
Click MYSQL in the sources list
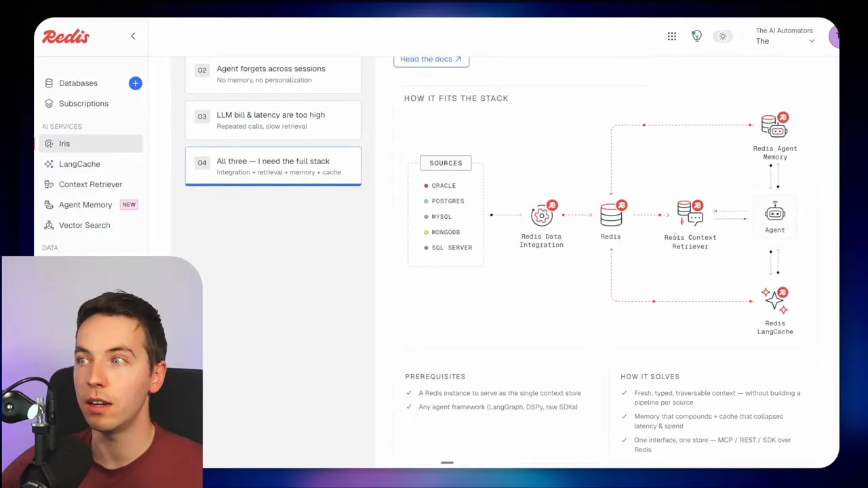pos(441,217)
